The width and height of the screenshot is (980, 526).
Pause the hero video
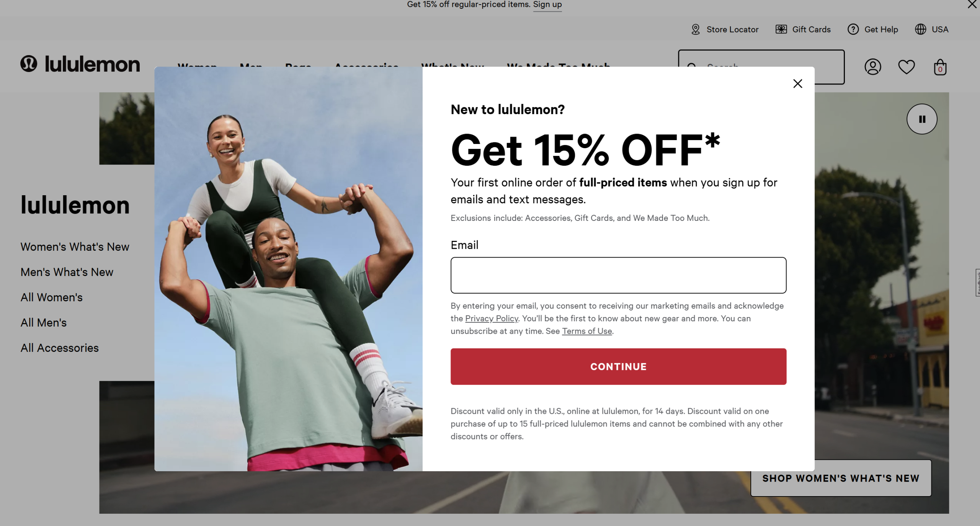coord(922,119)
